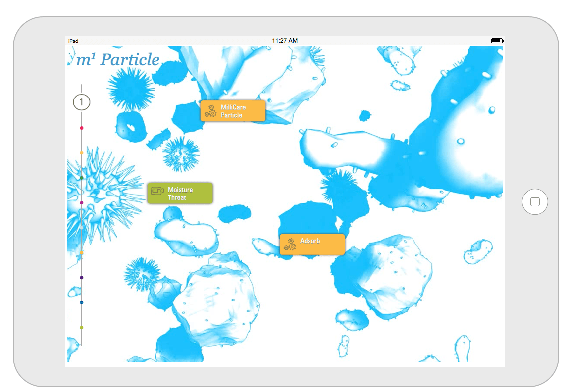Screen dimensions: 568x392
Task: Select the magenta dot on the timeline
Action: (81, 202)
